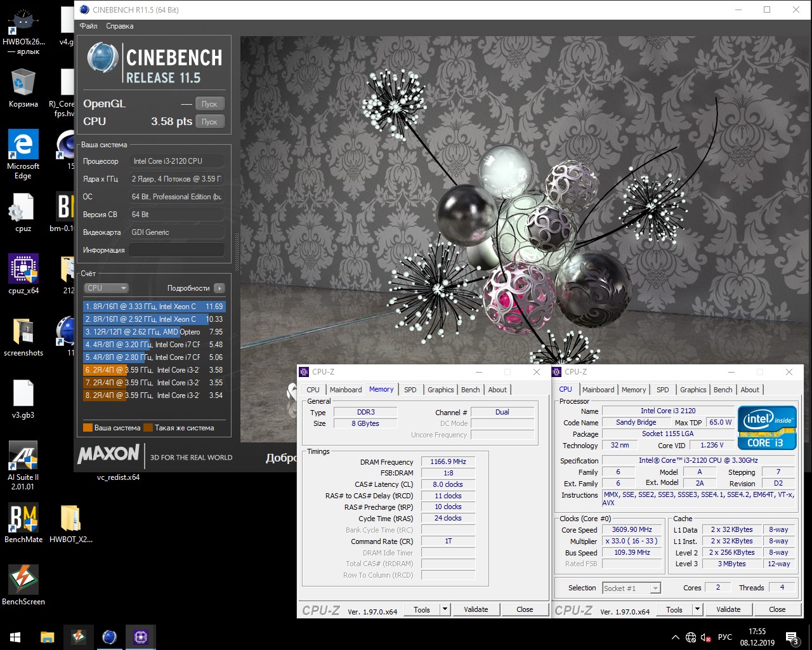Select the v3.gb3 file icon
The image size is (812, 650).
pyautogui.click(x=23, y=399)
